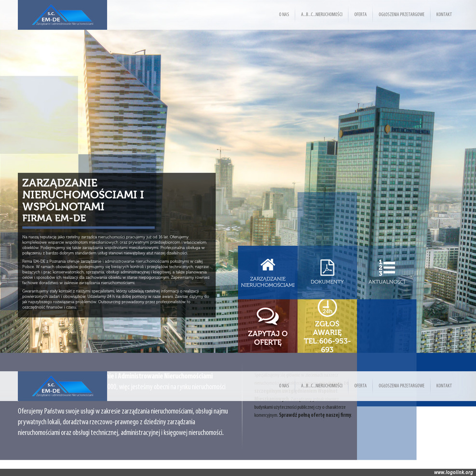Select OFERTA in the lower navigation bar
The image size is (476, 476).
pos(360,385)
